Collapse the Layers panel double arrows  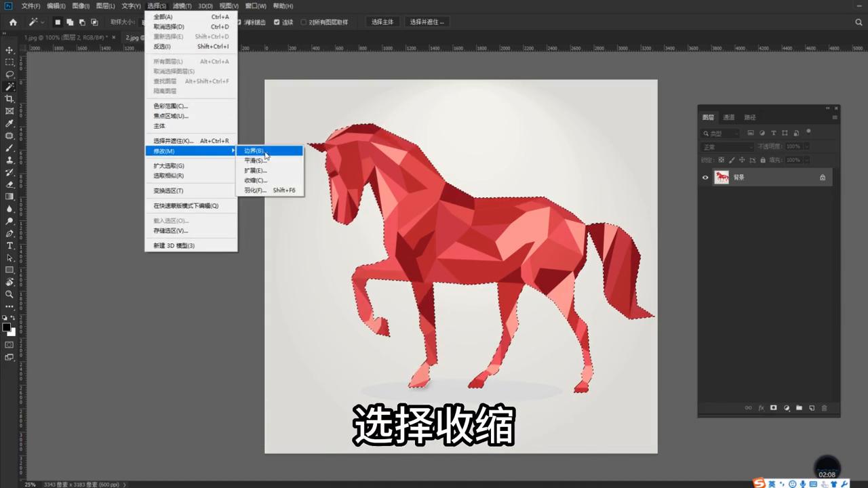[x=827, y=108]
